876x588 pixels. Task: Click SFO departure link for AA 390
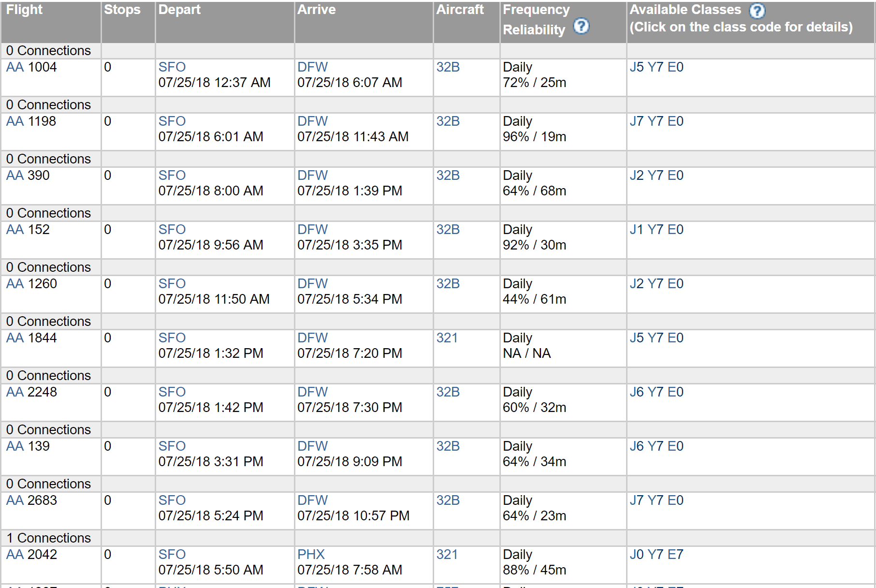(x=172, y=176)
